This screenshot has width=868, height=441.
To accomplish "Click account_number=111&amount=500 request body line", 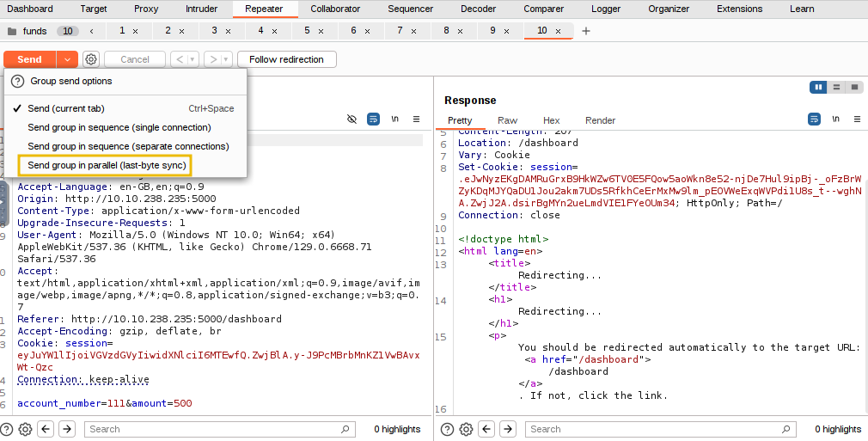I will [x=105, y=403].
